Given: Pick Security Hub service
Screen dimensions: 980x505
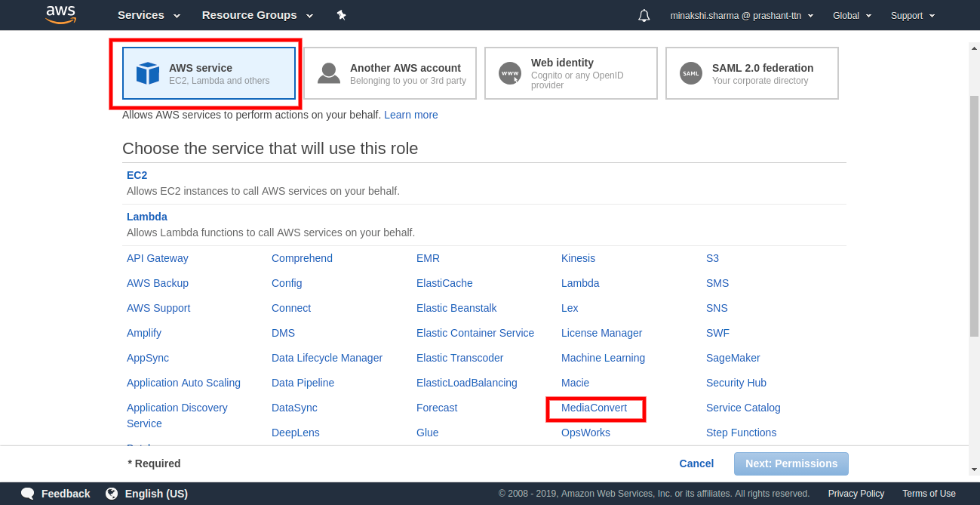Looking at the screenshot, I should click(736, 383).
